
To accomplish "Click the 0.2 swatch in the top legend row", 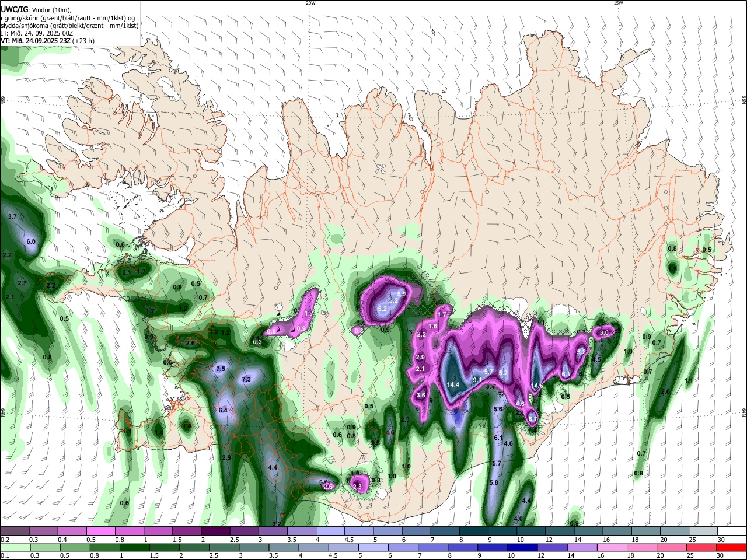I will tap(15, 531).
